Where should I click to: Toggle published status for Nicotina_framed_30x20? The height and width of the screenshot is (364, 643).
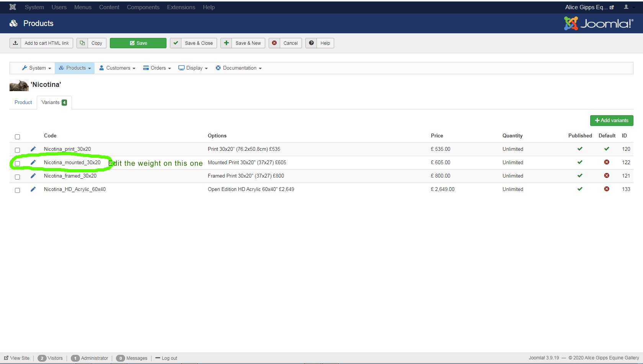point(580,176)
